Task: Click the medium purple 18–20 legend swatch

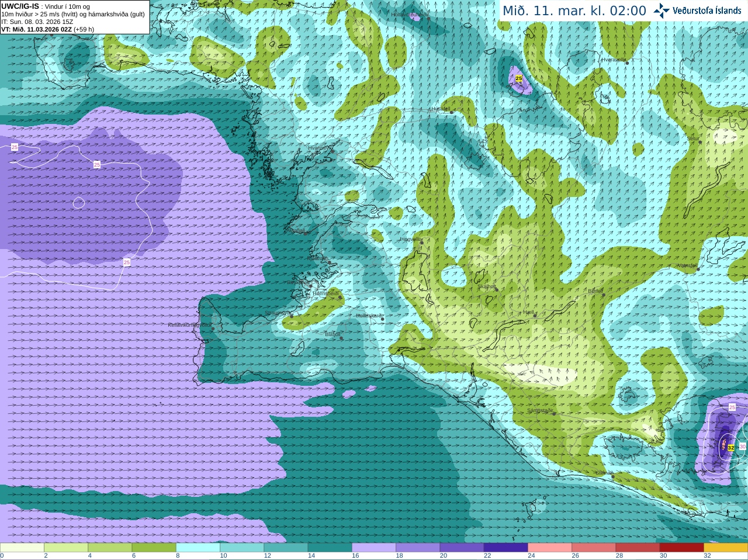Action: pyautogui.click(x=418, y=548)
